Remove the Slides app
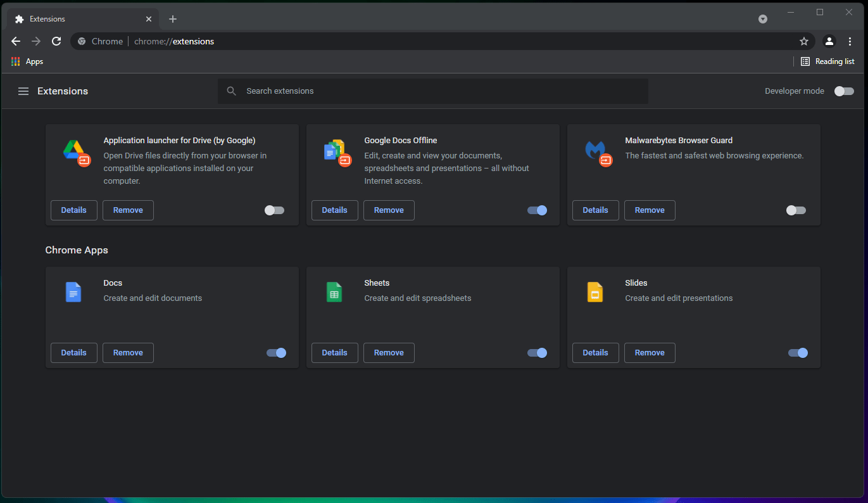The image size is (868, 503). (649, 352)
